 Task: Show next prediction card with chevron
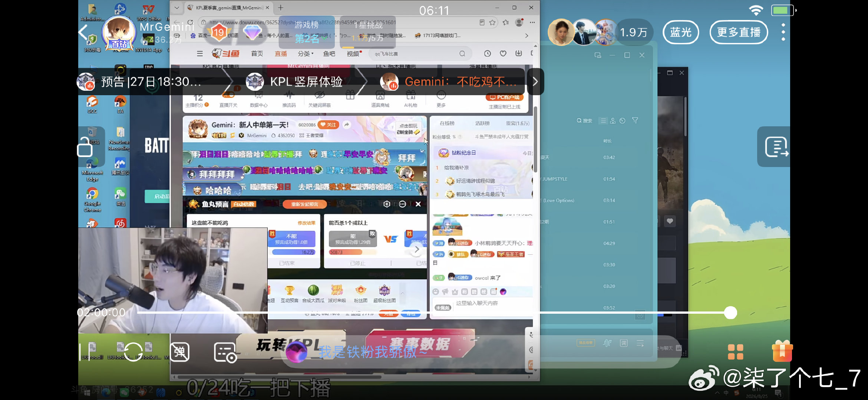pos(417,249)
